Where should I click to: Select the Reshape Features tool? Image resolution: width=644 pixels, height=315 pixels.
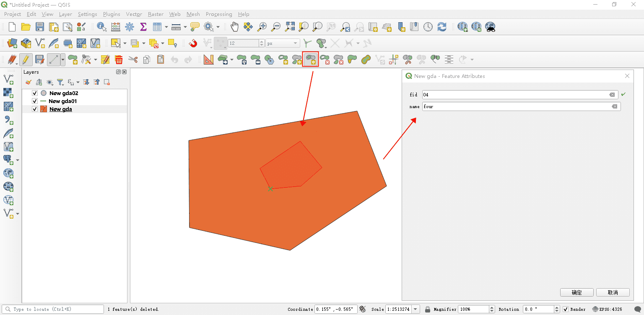click(x=352, y=59)
